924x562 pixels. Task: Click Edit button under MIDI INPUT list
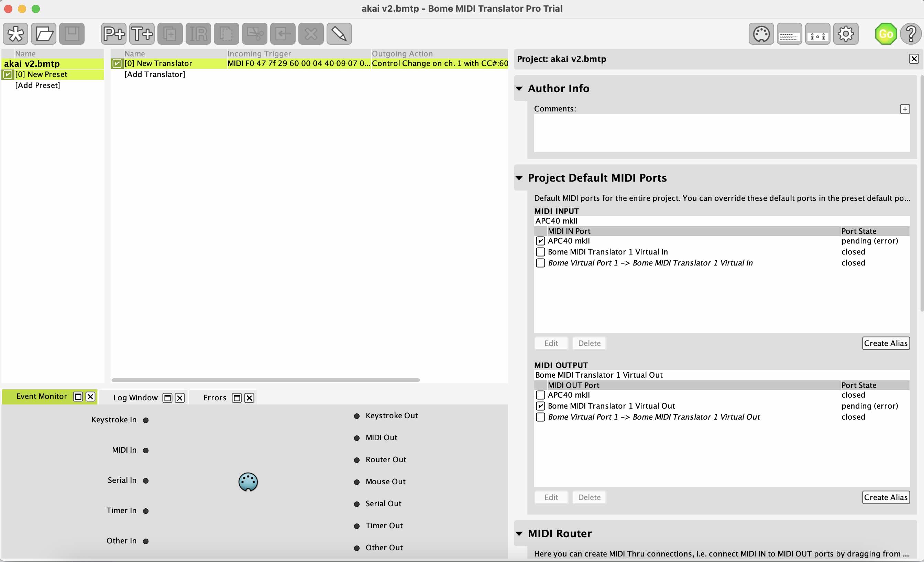(551, 343)
